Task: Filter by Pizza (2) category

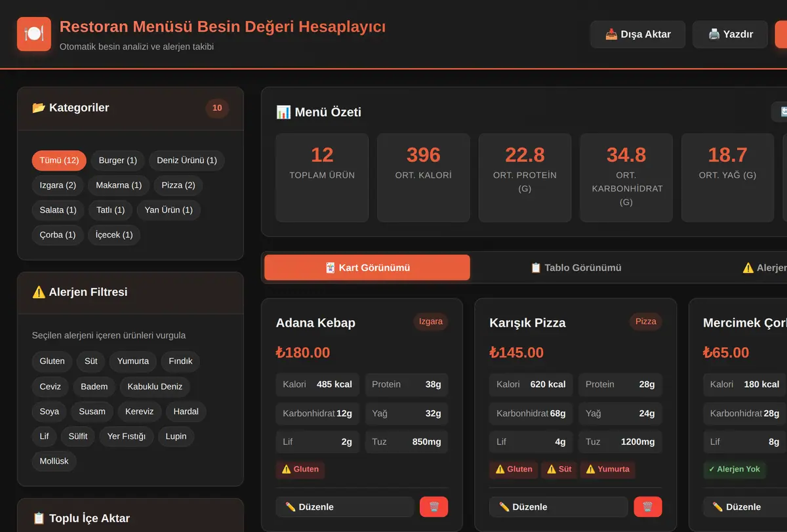Action: pos(178,185)
